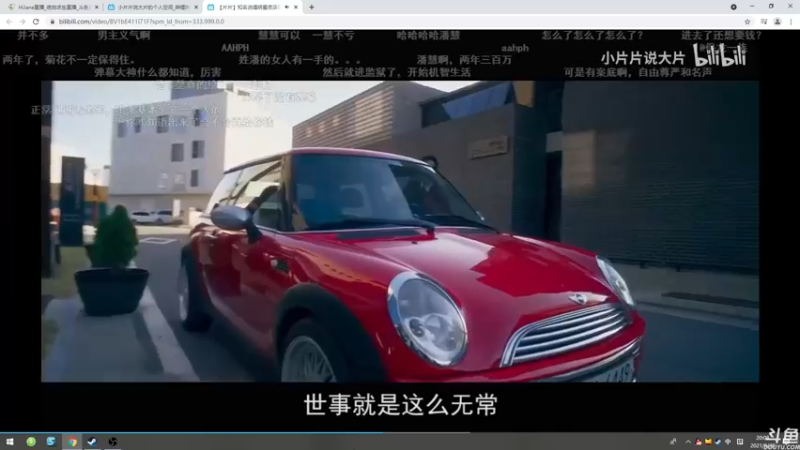Open a new browser tab
Screen dimensions: 800x450
click(x=311, y=7)
